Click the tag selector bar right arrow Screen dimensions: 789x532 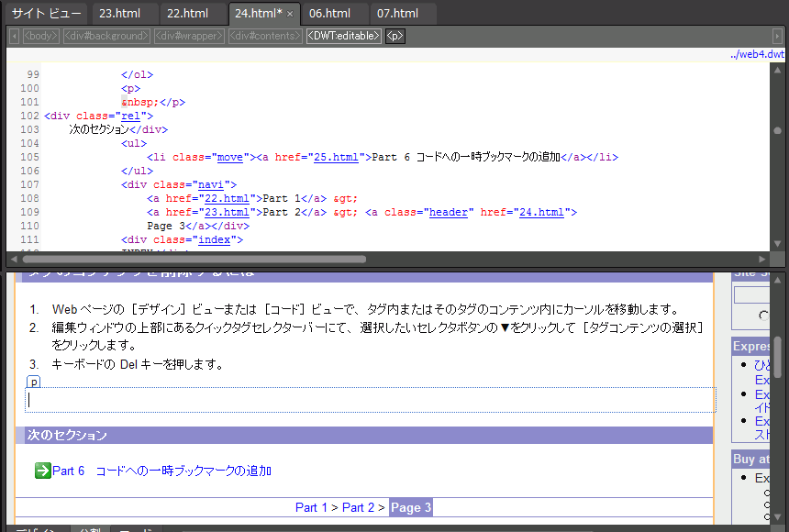pyautogui.click(x=777, y=36)
